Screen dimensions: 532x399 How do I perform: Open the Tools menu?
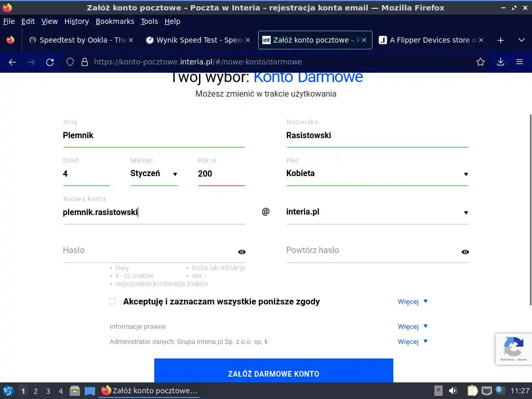click(149, 21)
